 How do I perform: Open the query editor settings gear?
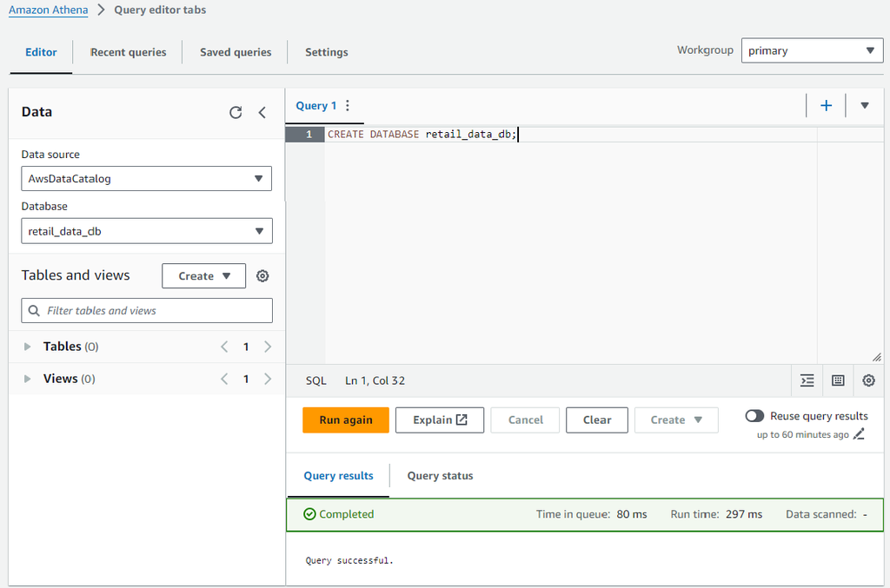(868, 380)
